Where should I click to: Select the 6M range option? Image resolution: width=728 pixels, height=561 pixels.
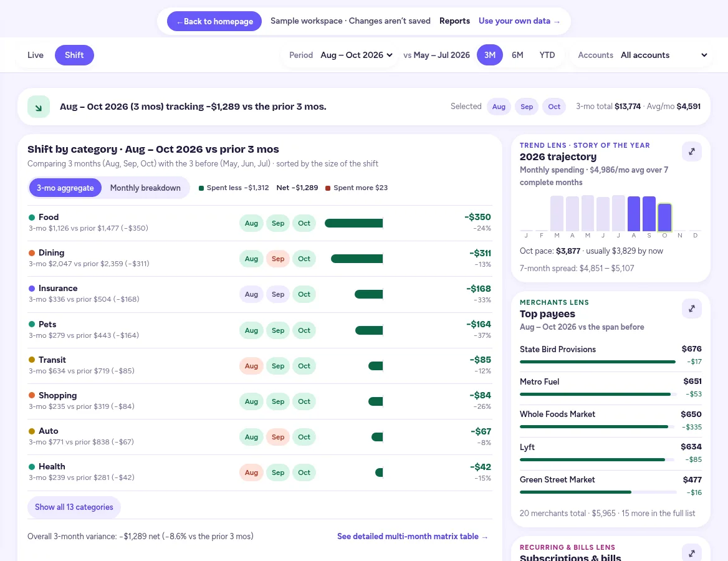[517, 55]
